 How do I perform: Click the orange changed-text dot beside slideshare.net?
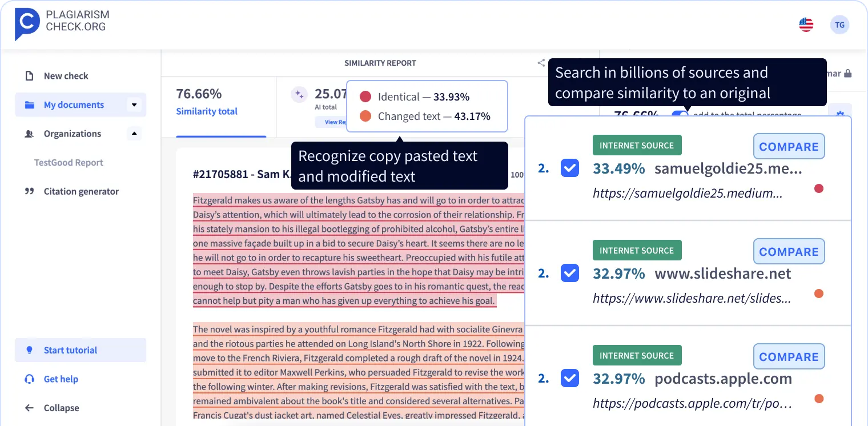coord(819,293)
